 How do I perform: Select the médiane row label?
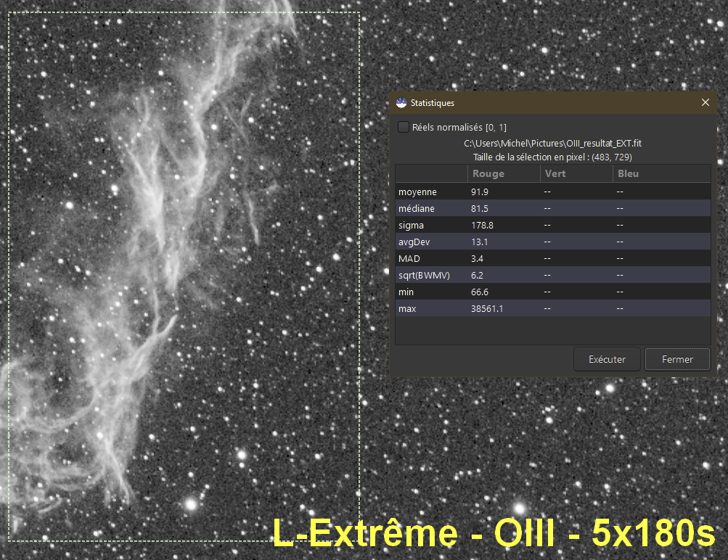pos(417,208)
